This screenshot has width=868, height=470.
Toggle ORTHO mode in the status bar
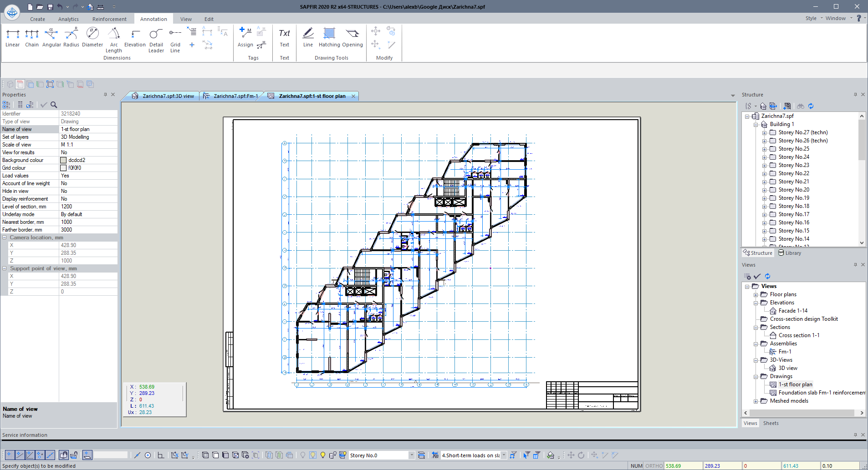654,465
